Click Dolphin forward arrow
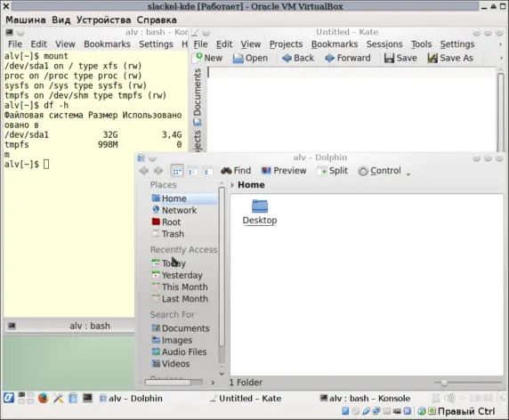Image resolution: width=509 pixels, height=420 pixels. point(158,171)
